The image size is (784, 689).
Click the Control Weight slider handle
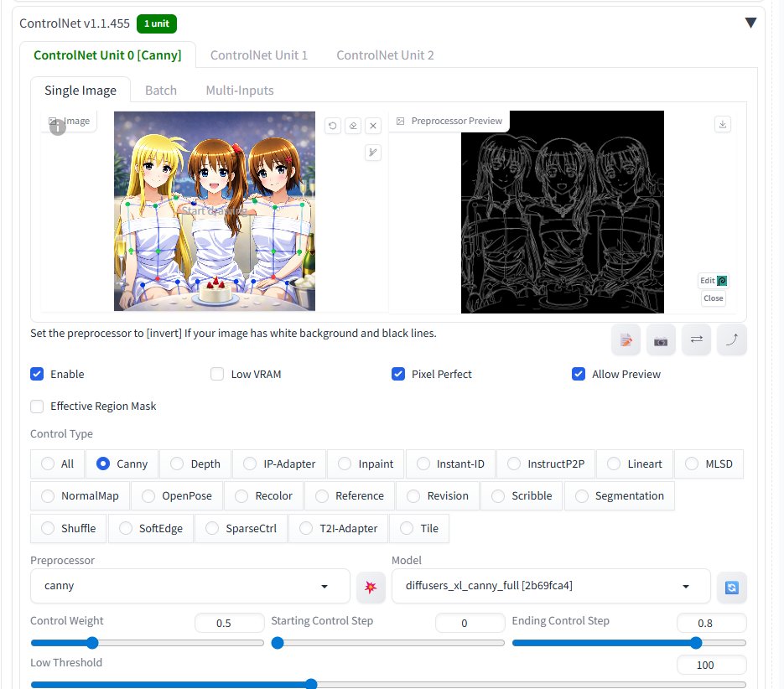coord(92,643)
